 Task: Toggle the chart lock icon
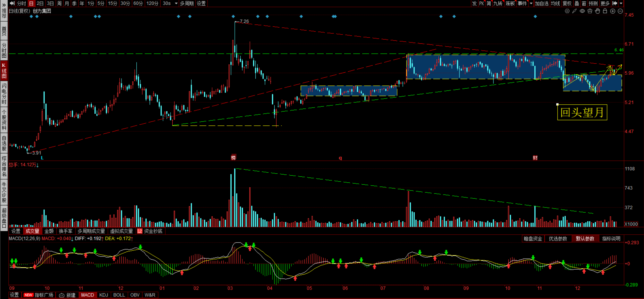605,11
